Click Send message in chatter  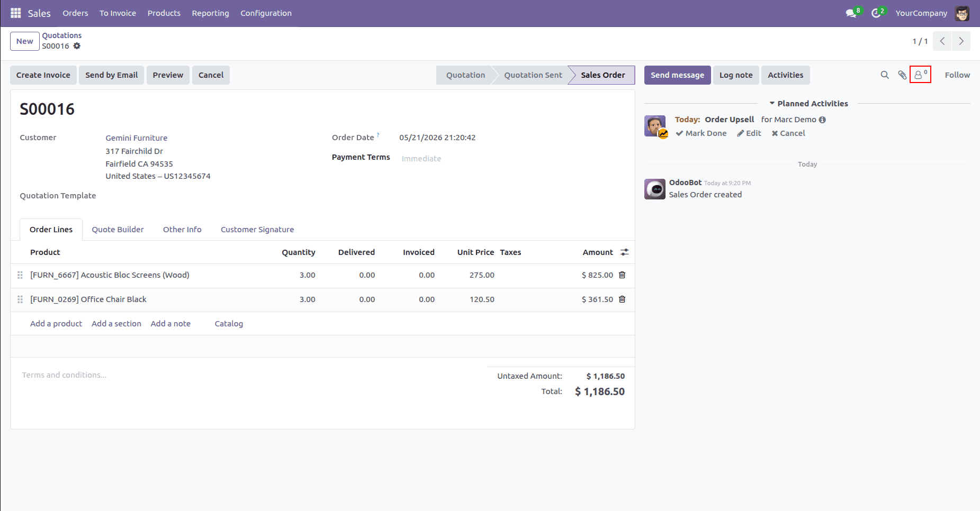(677, 75)
